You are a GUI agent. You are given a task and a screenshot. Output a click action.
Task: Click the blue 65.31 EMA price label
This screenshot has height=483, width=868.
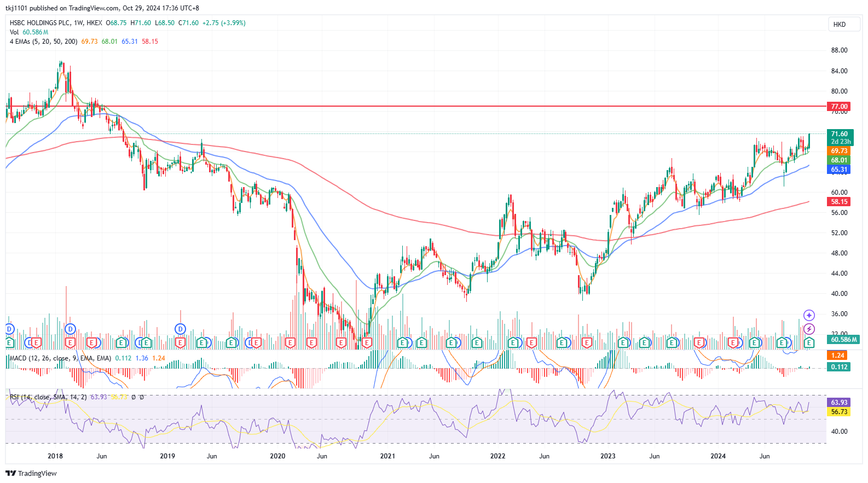[839, 170]
